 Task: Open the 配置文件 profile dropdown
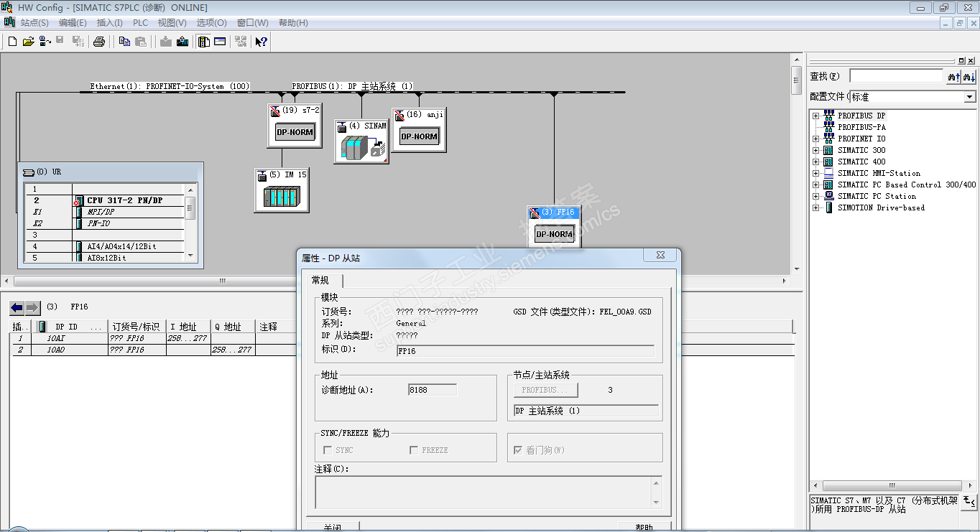(970, 97)
